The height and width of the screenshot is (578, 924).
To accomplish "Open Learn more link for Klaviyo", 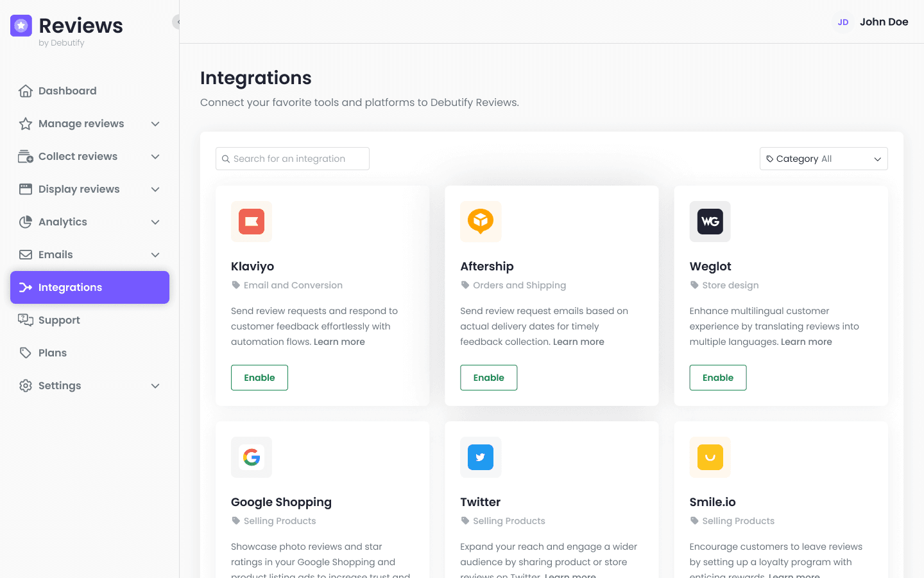I will pos(339,342).
